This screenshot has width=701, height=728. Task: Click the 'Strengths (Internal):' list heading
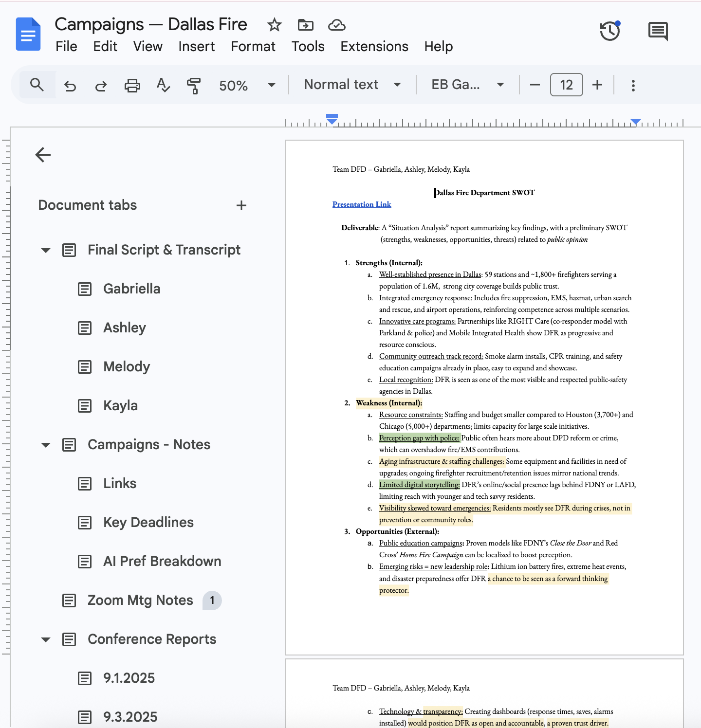389,263
